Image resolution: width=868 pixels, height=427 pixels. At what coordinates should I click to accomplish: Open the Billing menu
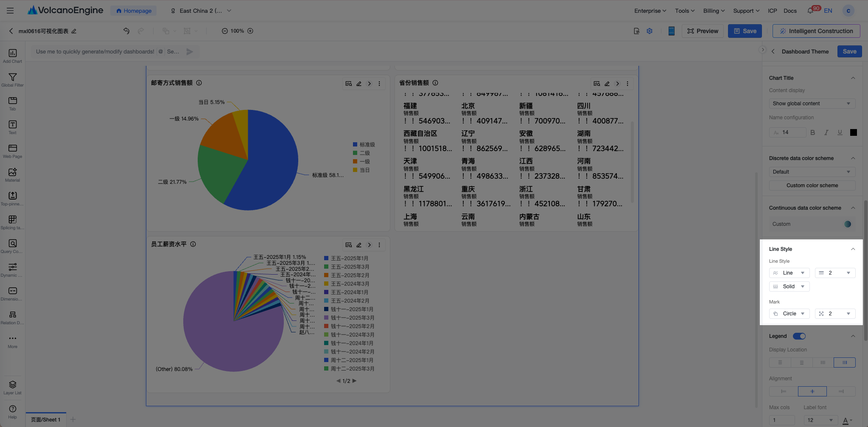[714, 11]
